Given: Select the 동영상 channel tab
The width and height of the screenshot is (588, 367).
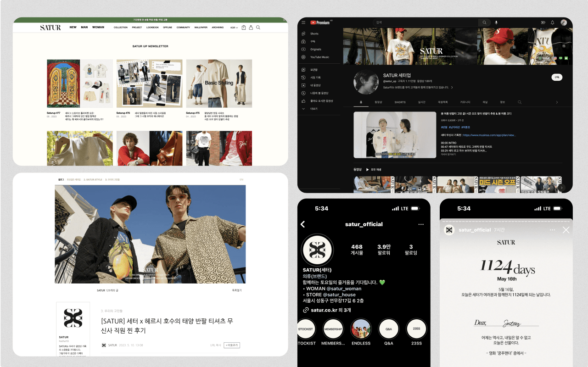Looking at the screenshot, I should [x=379, y=102].
